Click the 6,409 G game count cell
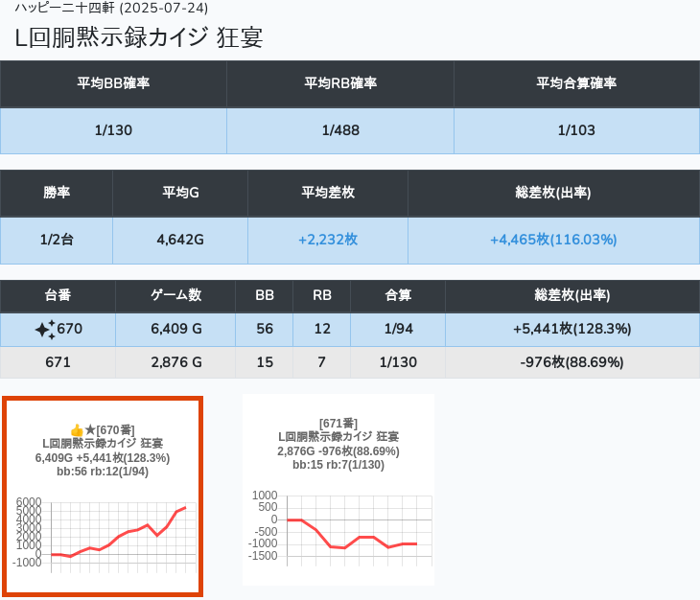 tap(175, 329)
